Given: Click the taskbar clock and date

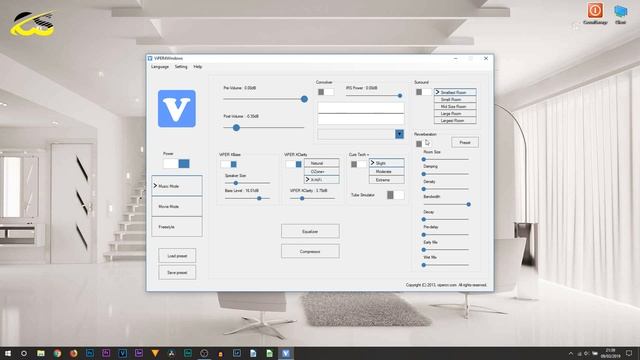Looking at the screenshot, I should click(610, 353).
